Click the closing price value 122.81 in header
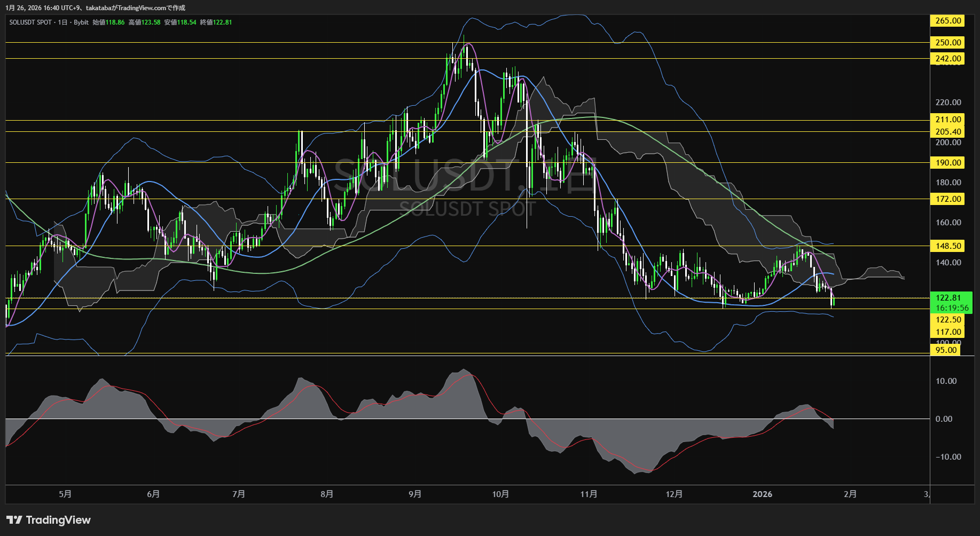Image resolution: width=980 pixels, height=536 pixels. [x=222, y=22]
